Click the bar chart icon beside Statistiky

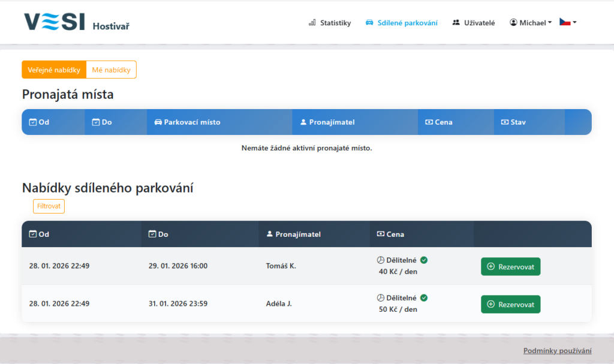click(x=312, y=23)
